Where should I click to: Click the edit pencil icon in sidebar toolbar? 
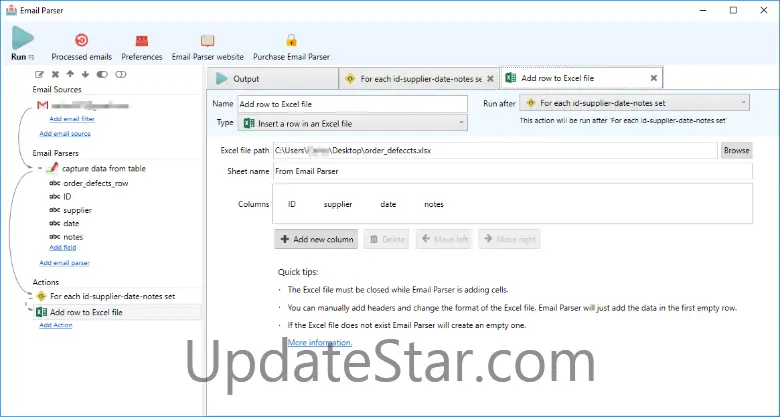pos(39,75)
